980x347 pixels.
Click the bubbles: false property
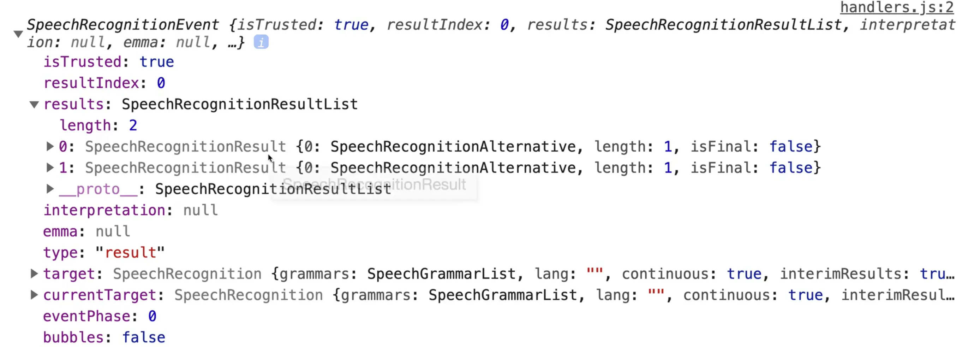coord(104,337)
